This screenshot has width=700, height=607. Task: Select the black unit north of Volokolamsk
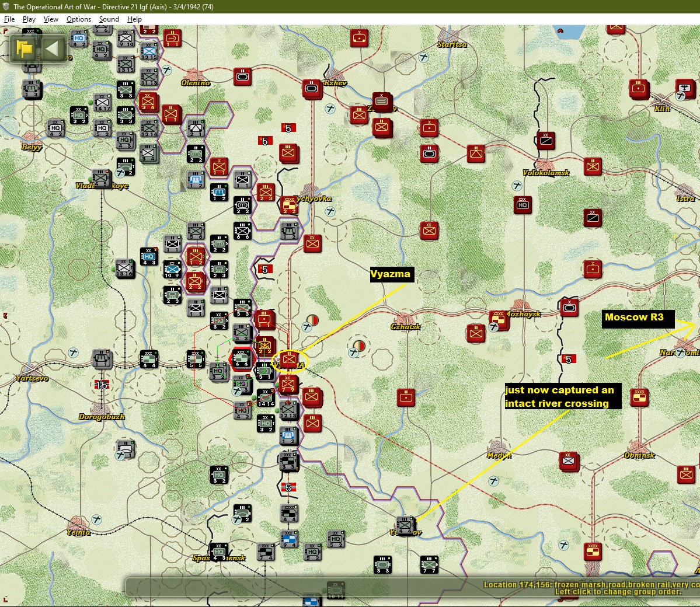click(x=545, y=141)
